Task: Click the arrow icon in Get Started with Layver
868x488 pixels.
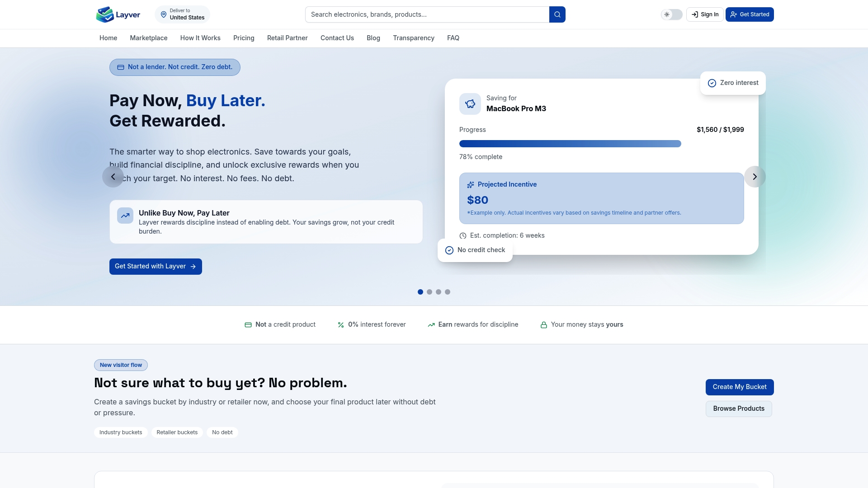Action: point(193,267)
